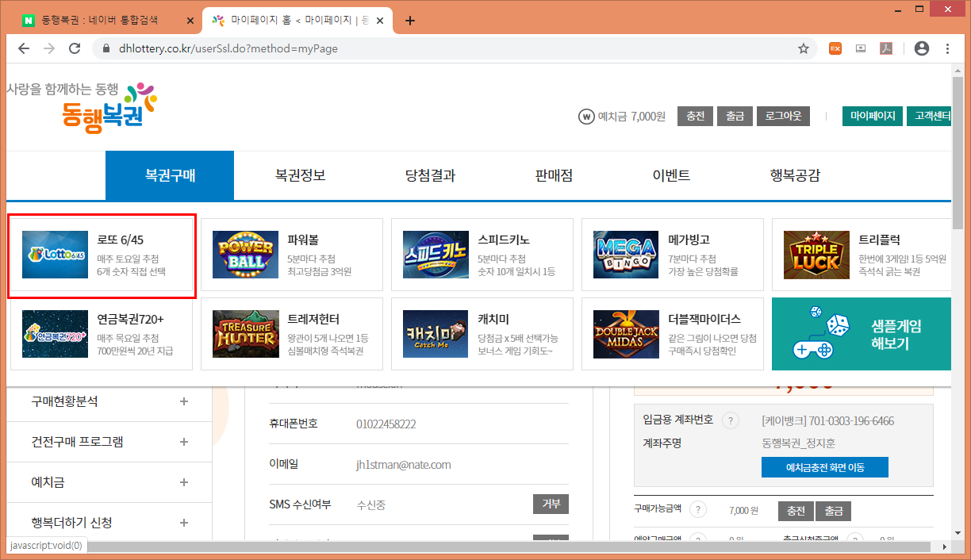Open the Lotto 6/45 game card
Image resolution: width=971 pixels, height=560 pixels.
coord(102,255)
